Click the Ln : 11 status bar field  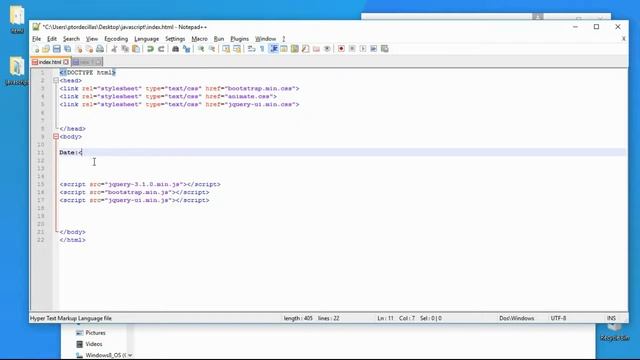coord(385,318)
